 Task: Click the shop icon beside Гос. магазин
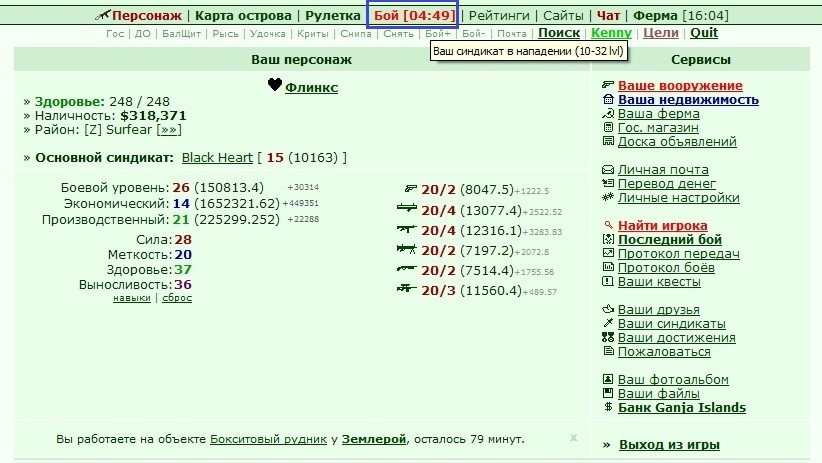coord(608,127)
